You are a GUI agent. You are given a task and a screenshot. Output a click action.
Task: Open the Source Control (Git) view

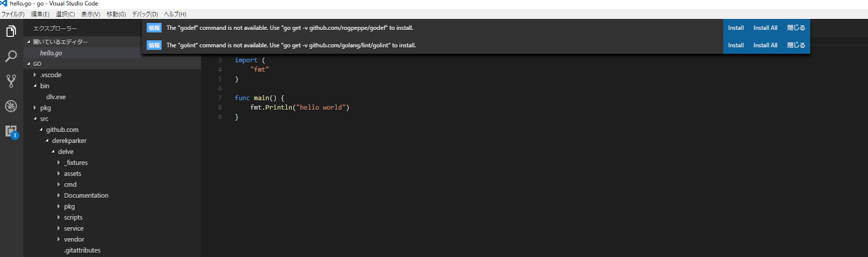[x=11, y=81]
